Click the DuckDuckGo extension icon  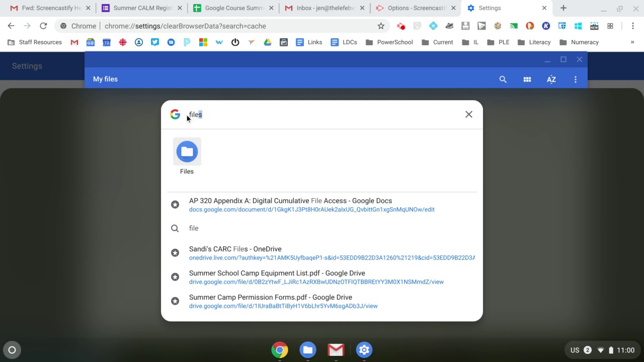(530, 26)
